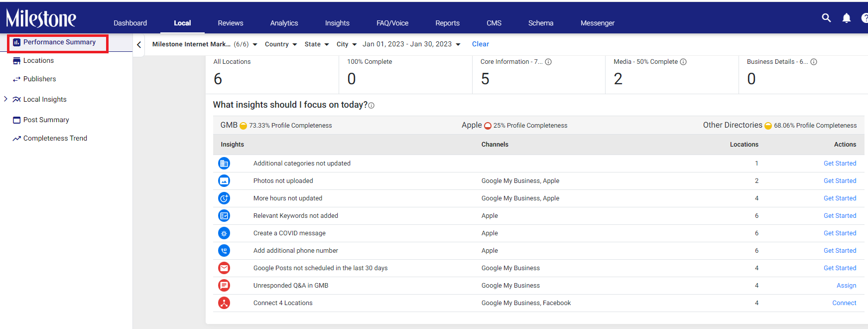Switch to the Reviews tab

pos(231,23)
